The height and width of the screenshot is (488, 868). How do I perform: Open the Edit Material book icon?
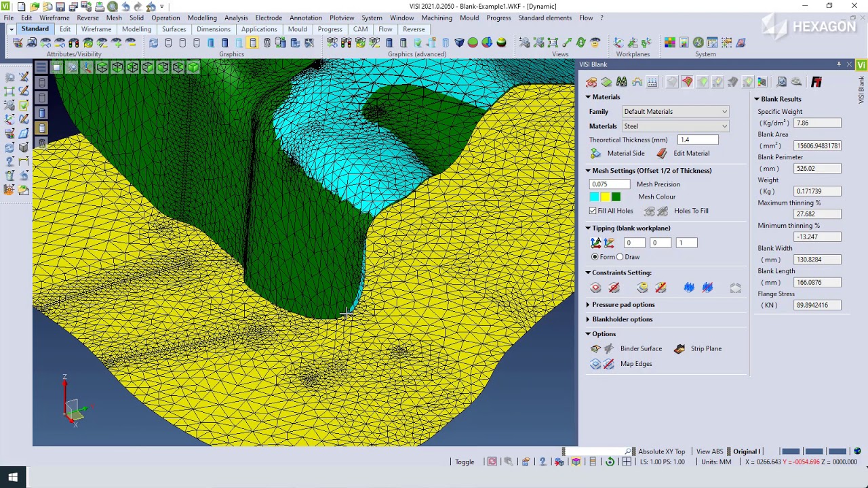tap(662, 153)
